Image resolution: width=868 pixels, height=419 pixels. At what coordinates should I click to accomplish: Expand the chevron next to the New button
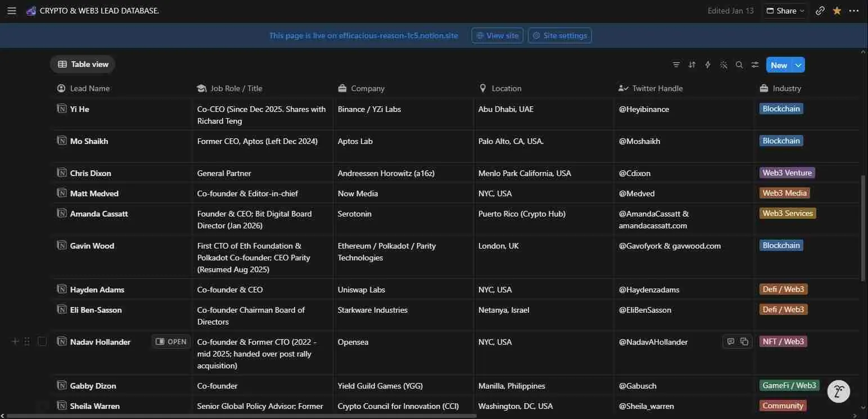click(x=798, y=65)
